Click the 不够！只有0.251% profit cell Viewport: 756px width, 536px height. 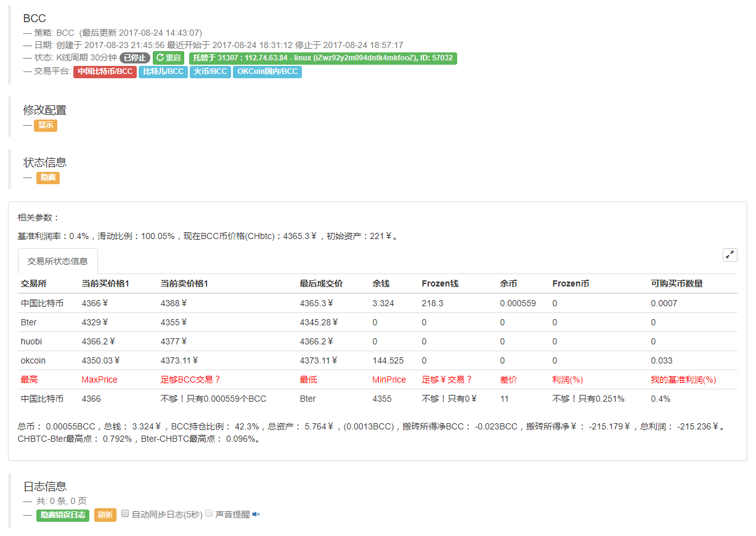click(588, 399)
